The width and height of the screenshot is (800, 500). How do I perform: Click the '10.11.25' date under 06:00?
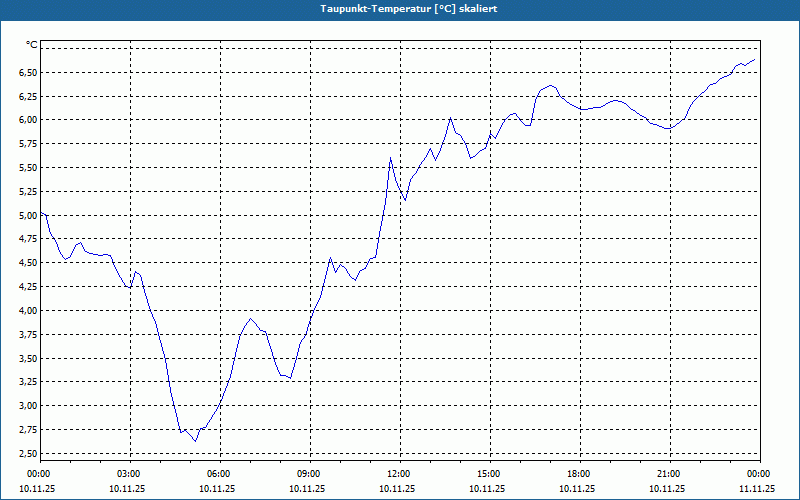pyautogui.click(x=217, y=488)
